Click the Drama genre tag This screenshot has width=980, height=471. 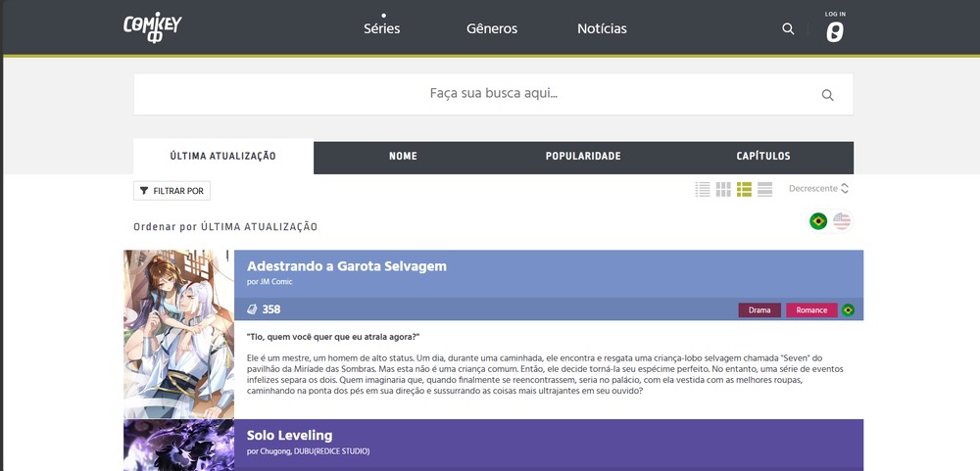point(759,309)
